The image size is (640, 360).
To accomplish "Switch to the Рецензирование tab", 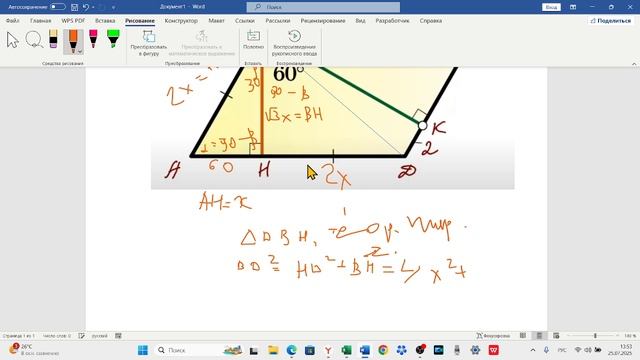I will [323, 20].
